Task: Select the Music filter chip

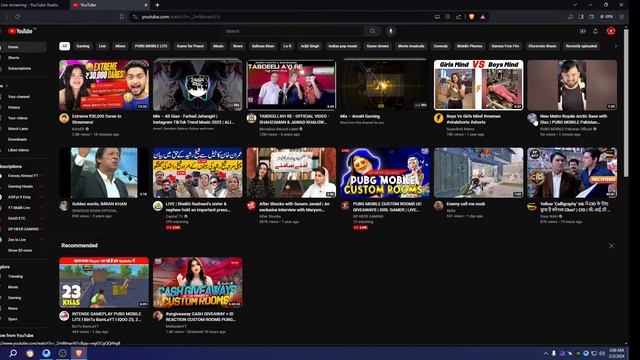Action: [x=218, y=46]
